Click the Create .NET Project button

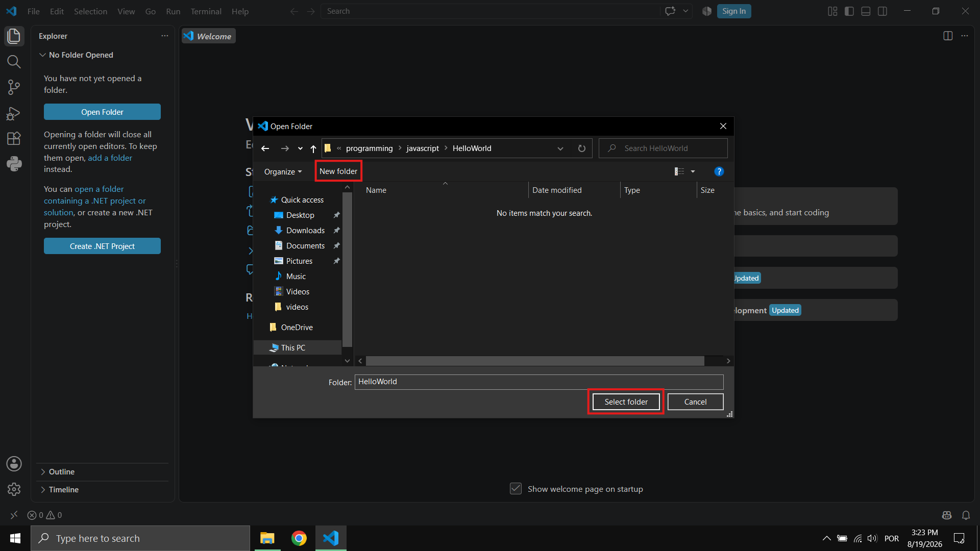click(x=102, y=246)
